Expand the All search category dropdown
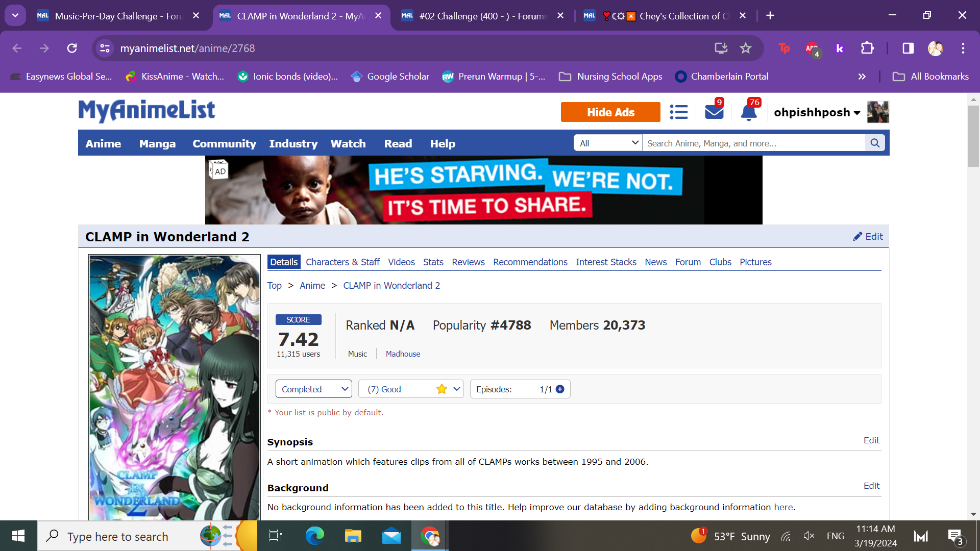980x551 pixels. coord(608,143)
